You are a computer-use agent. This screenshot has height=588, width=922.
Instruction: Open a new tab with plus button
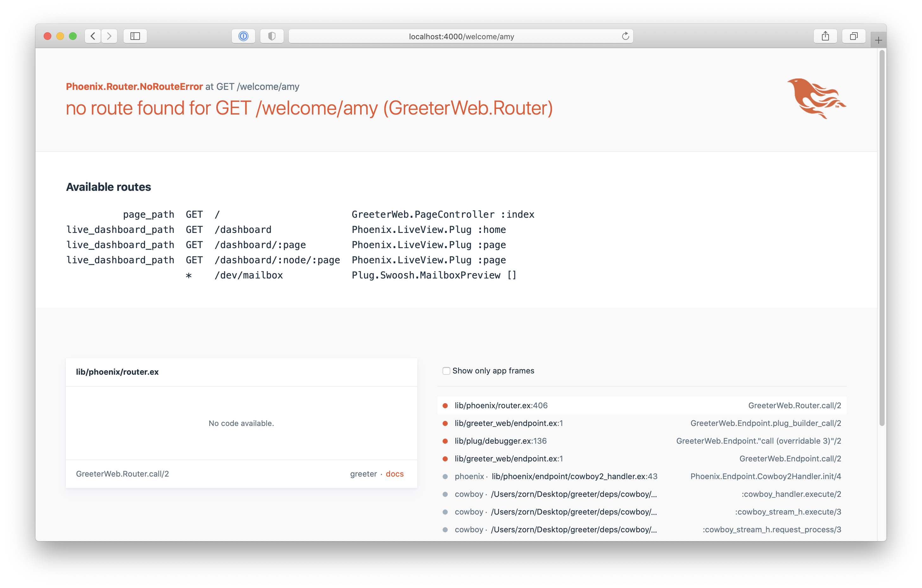[x=878, y=40]
